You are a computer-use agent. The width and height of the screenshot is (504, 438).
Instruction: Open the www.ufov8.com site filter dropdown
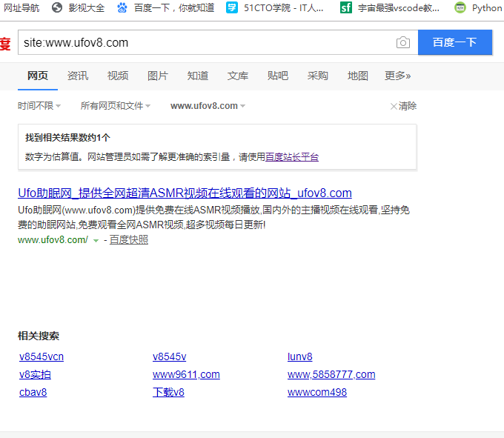pyautogui.click(x=208, y=106)
